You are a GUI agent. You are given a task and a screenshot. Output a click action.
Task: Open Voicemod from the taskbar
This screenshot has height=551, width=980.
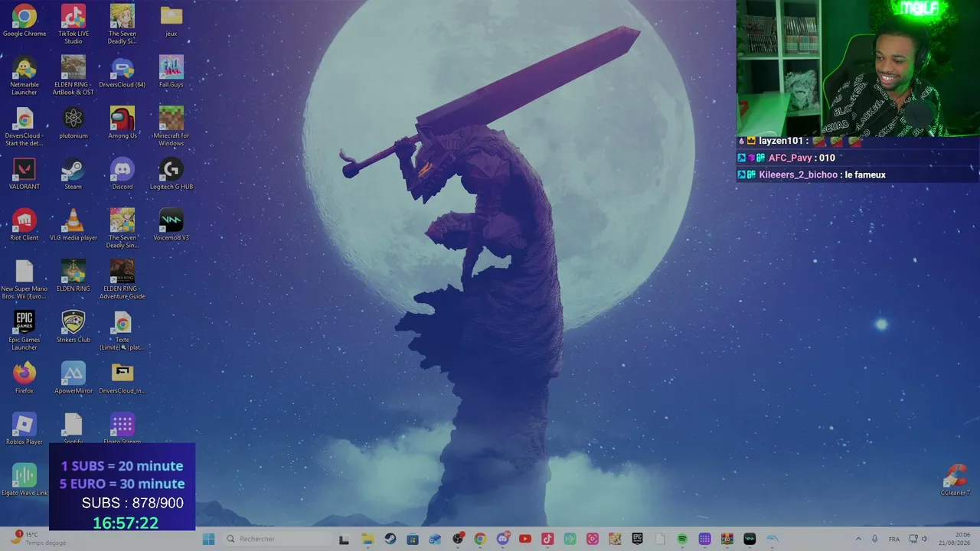click(x=750, y=539)
